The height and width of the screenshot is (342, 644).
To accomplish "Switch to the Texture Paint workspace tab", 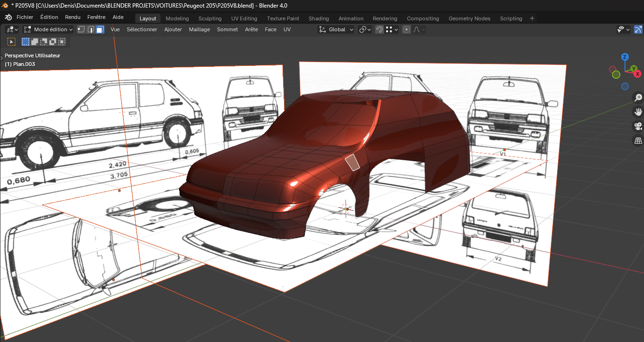I will tap(283, 18).
